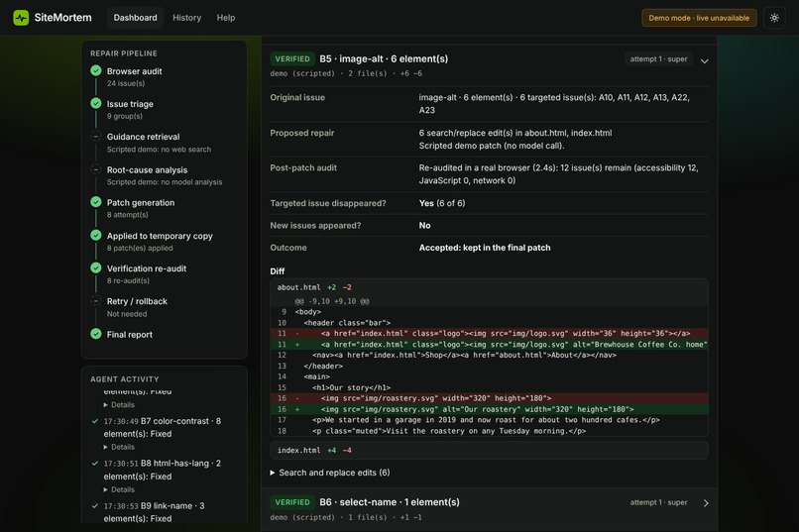The width and height of the screenshot is (799, 532).
Task: Toggle the light/dark theme sun icon
Action: [774, 18]
